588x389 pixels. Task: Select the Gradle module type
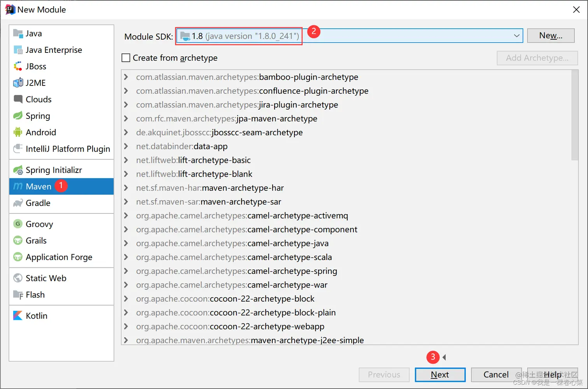click(x=61, y=203)
